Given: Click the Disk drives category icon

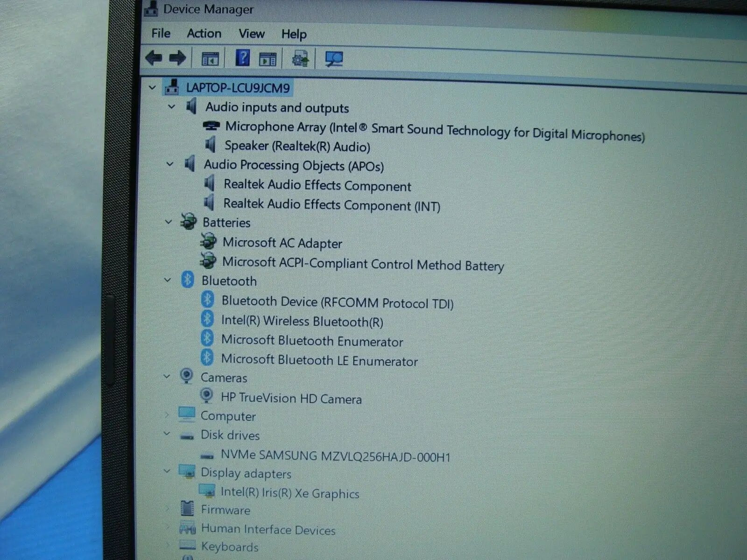Looking at the screenshot, I should coord(187,436).
